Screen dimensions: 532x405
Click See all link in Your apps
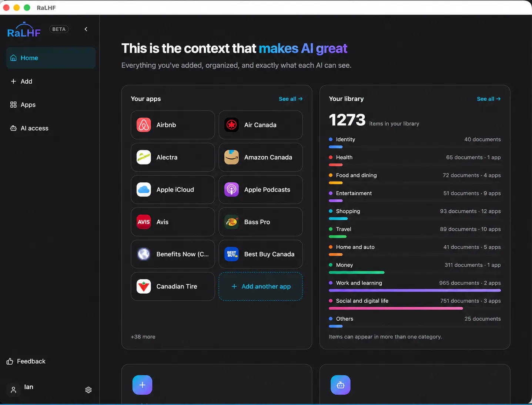click(291, 99)
